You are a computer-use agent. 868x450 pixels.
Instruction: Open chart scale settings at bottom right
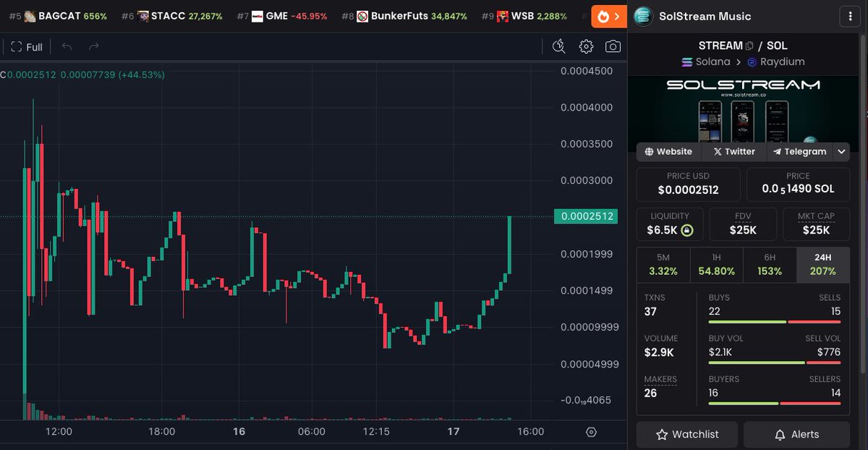click(x=591, y=432)
